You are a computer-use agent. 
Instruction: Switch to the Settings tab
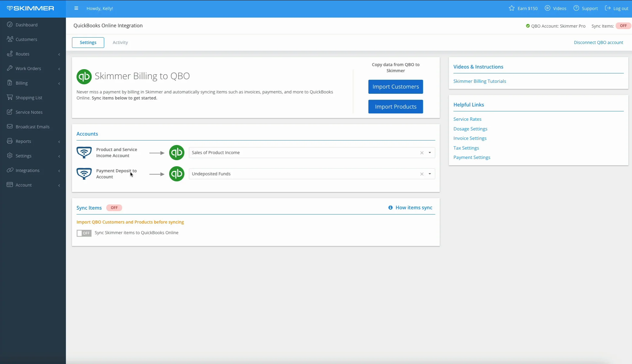(88, 42)
